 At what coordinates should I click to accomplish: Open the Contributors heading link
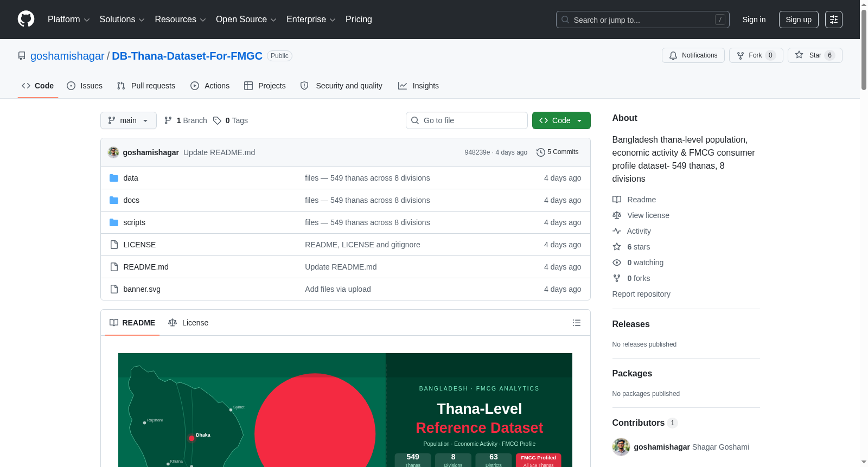tap(644, 423)
